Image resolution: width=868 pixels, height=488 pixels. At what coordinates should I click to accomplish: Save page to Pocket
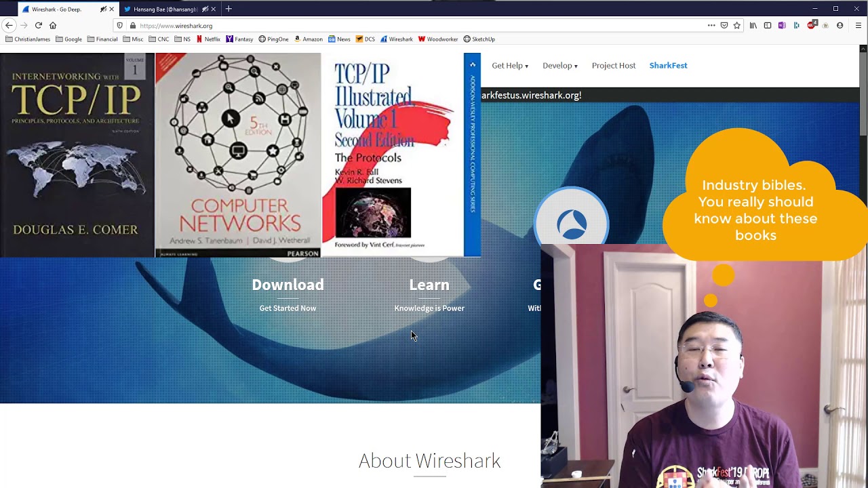click(724, 25)
